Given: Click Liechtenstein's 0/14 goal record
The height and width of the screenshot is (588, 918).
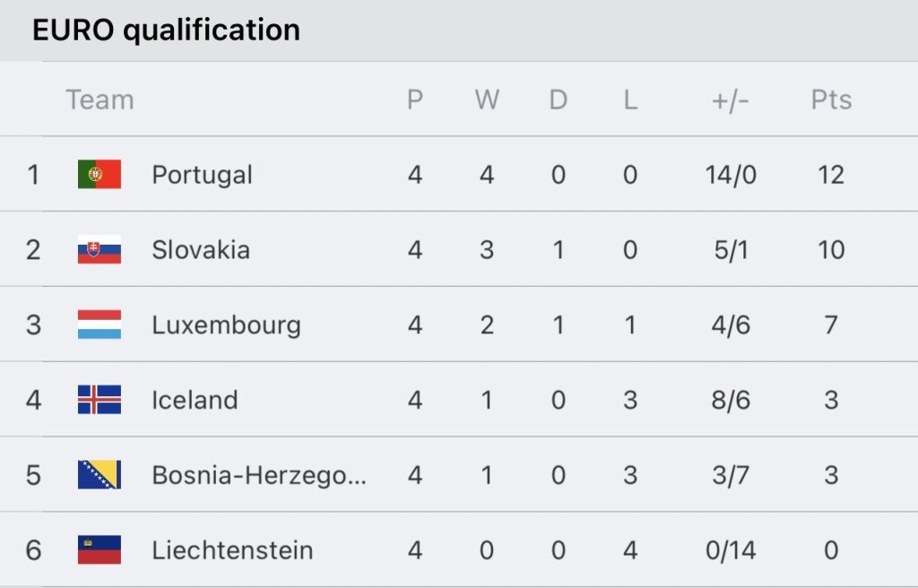Looking at the screenshot, I should click(731, 550).
